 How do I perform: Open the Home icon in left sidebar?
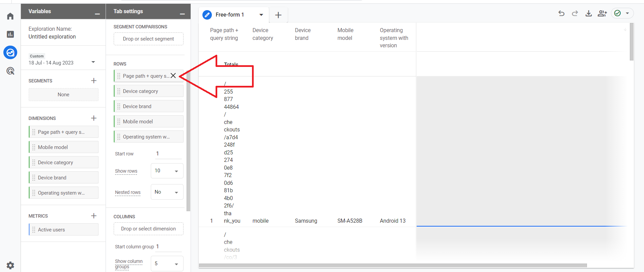(x=10, y=16)
